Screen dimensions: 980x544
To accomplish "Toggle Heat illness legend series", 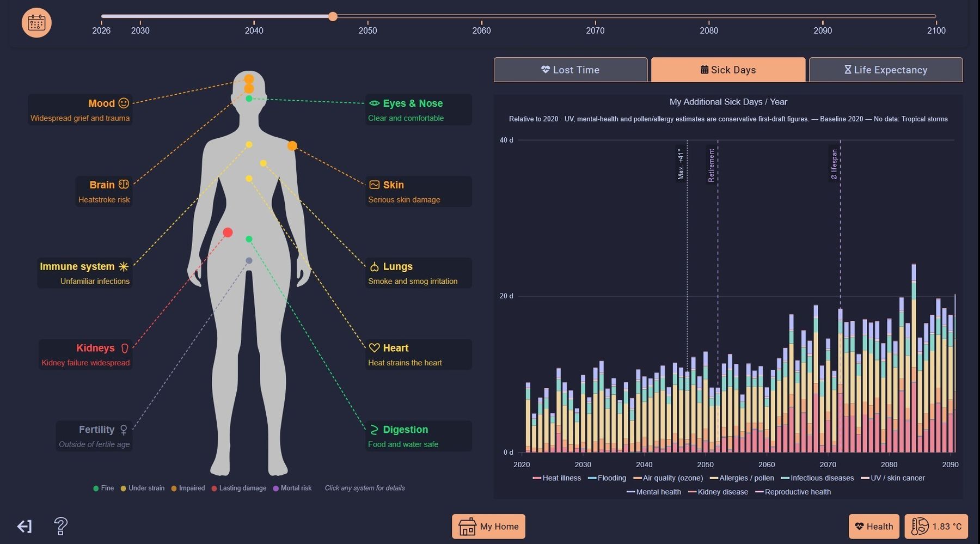I will tap(556, 478).
